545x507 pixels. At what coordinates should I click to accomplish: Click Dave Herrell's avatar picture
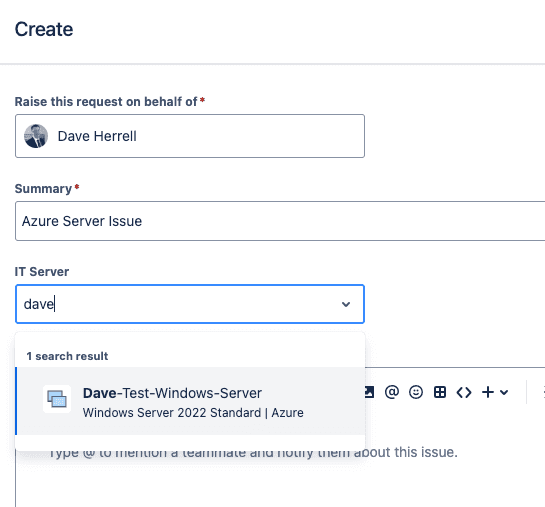pyautogui.click(x=36, y=136)
